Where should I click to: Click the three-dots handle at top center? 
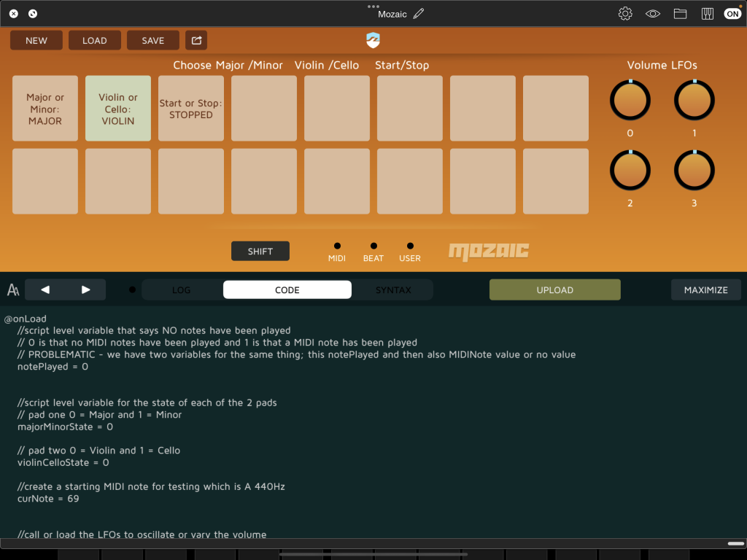[373, 6]
